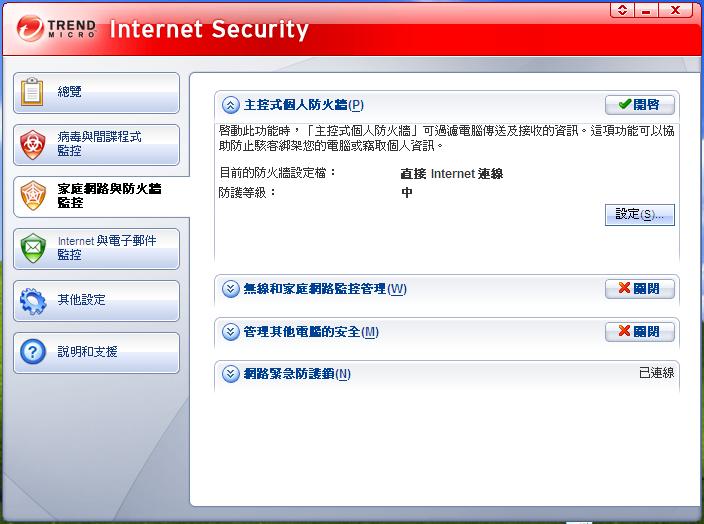Click the blue question mark help icon
Viewport: 704px width, 524px height.
(33, 352)
